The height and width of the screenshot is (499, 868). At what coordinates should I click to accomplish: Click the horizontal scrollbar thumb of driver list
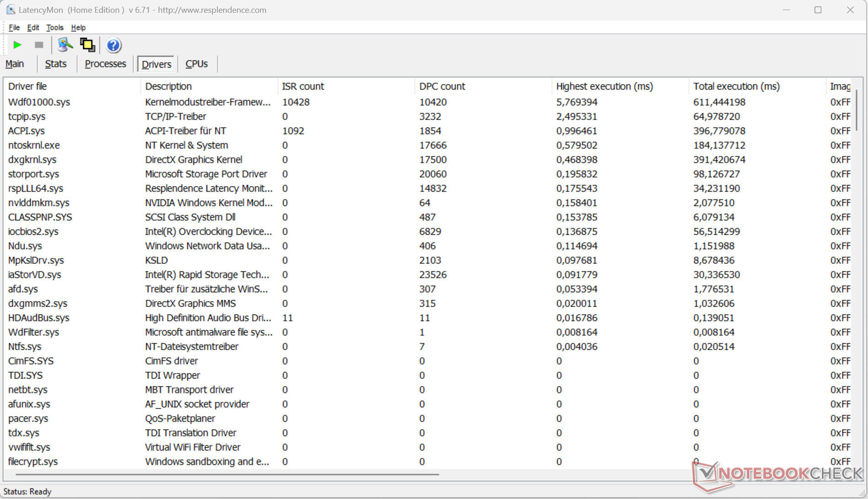click(x=227, y=474)
